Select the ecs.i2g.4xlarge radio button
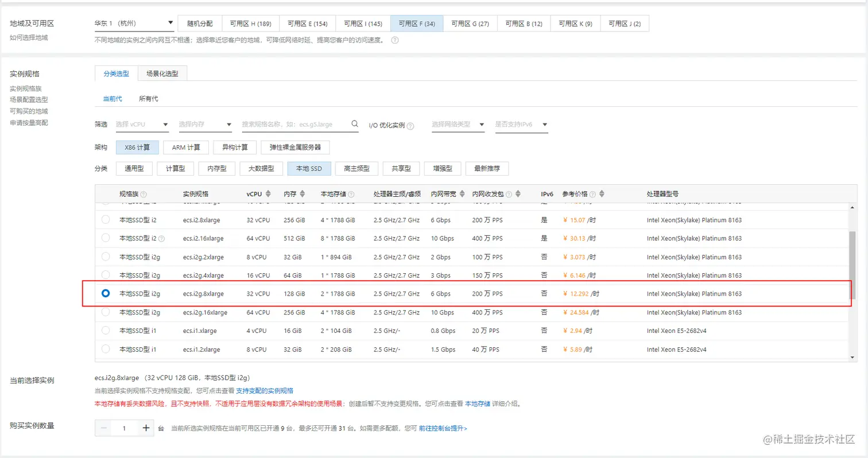Image resolution: width=868 pixels, height=458 pixels. 106,275
